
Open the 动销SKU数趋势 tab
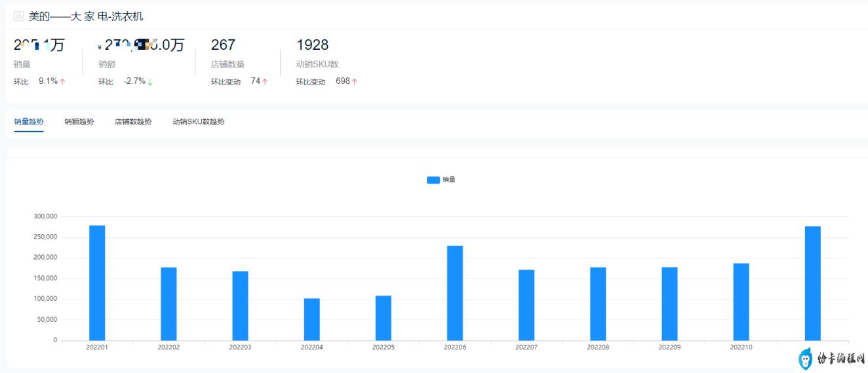click(x=199, y=122)
